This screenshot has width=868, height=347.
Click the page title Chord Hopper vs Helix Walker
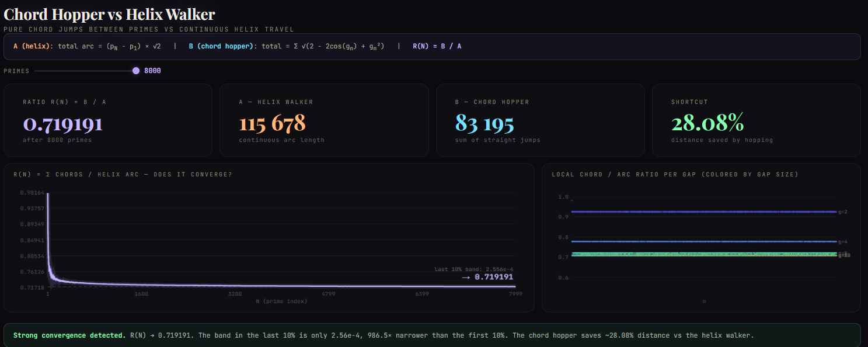[109, 13]
